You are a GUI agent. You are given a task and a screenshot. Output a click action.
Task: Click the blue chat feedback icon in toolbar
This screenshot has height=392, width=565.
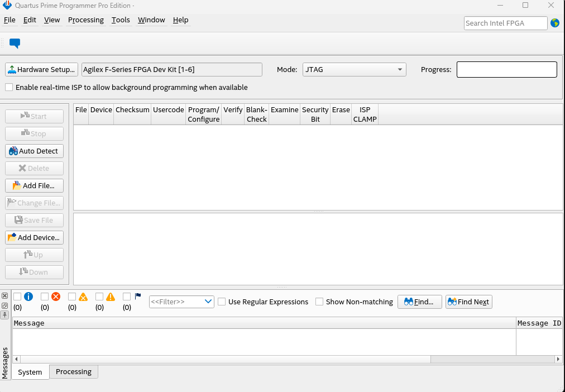click(15, 43)
